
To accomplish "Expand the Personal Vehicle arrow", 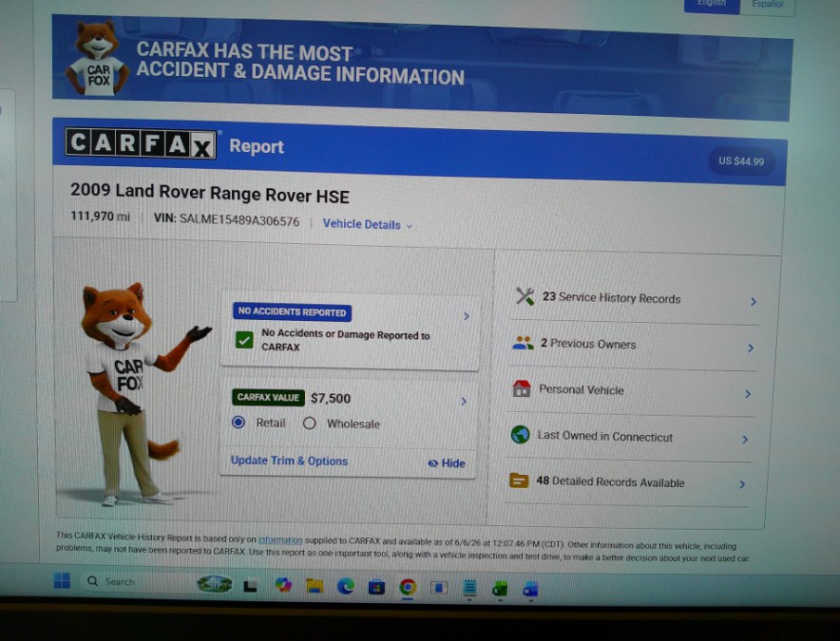I will pyautogui.click(x=748, y=394).
